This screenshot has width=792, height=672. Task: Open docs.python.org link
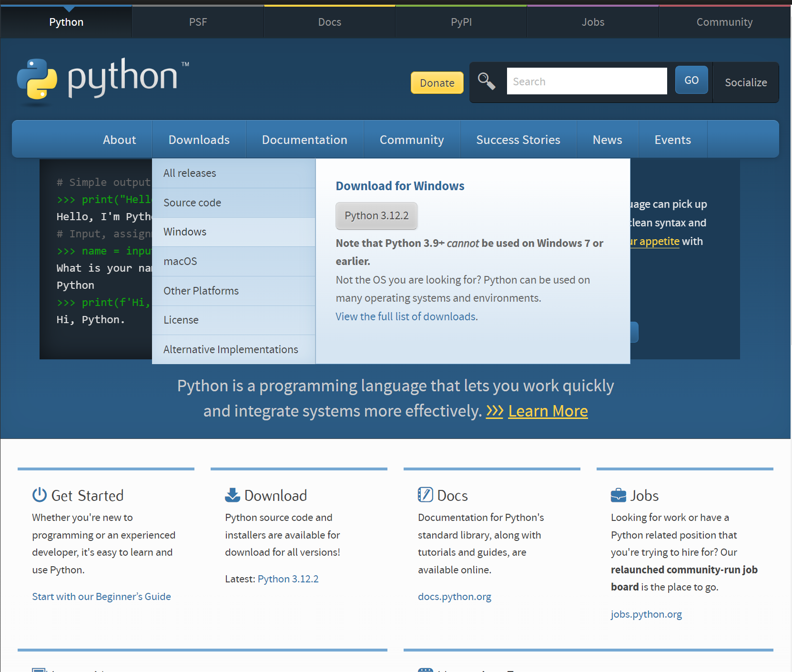tap(455, 597)
